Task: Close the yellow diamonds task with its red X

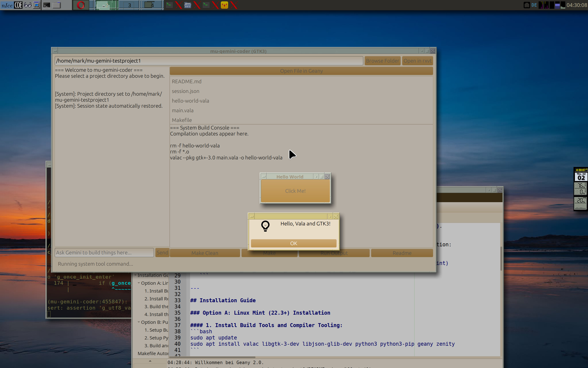Action: coord(234,5)
